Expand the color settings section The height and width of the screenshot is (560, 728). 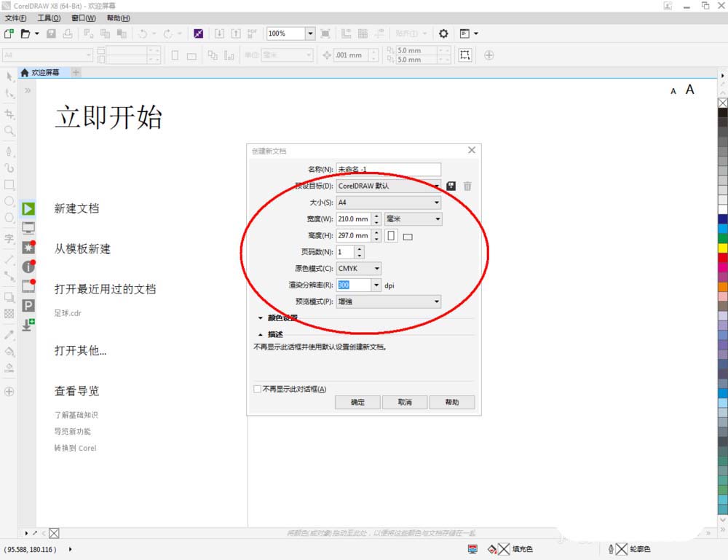[x=261, y=318]
